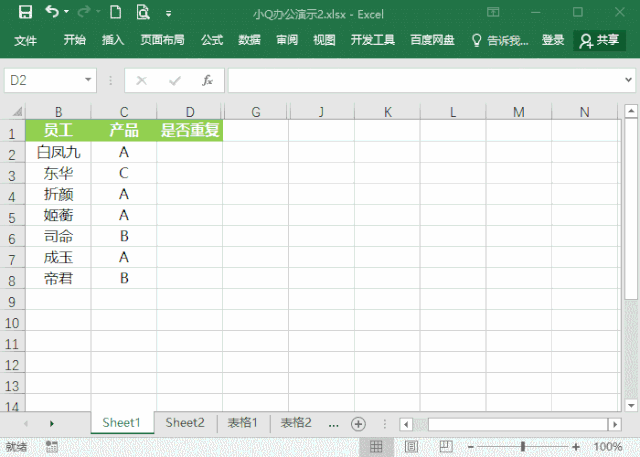Expand the formula bar chevron
This screenshot has width=640, height=457.
pyautogui.click(x=628, y=80)
